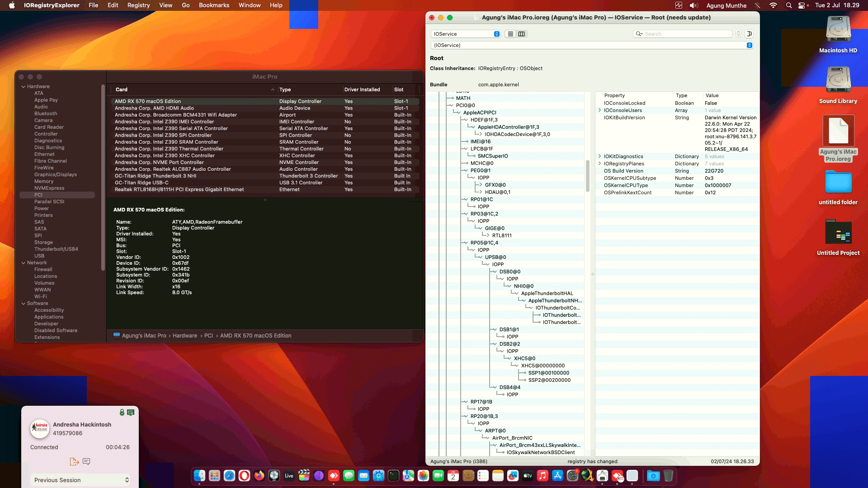Viewport: 868px width, 488px height.
Task: Click the Value column header in properties
Action: pyautogui.click(x=712, y=95)
